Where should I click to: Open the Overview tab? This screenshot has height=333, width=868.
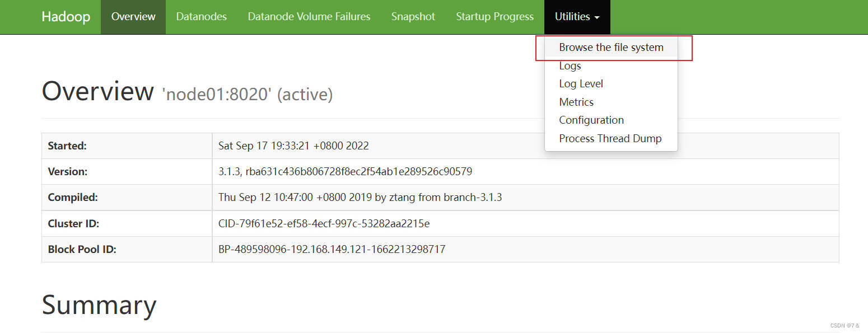pyautogui.click(x=133, y=17)
